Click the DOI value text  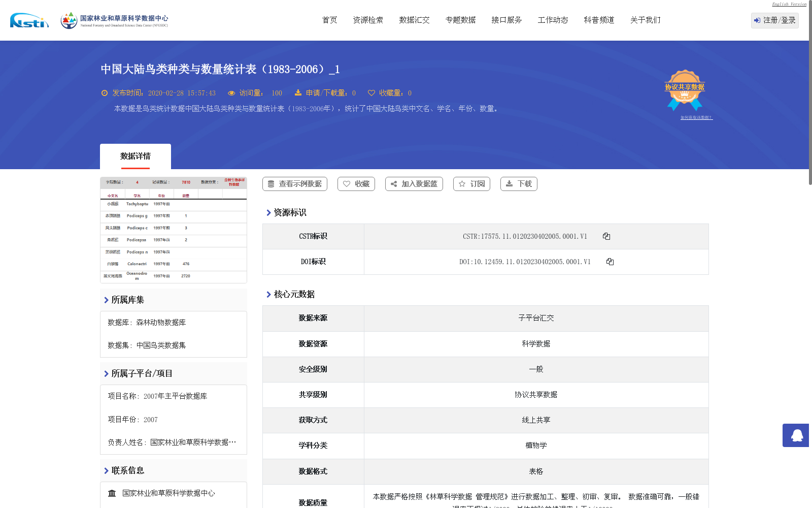[x=525, y=262]
